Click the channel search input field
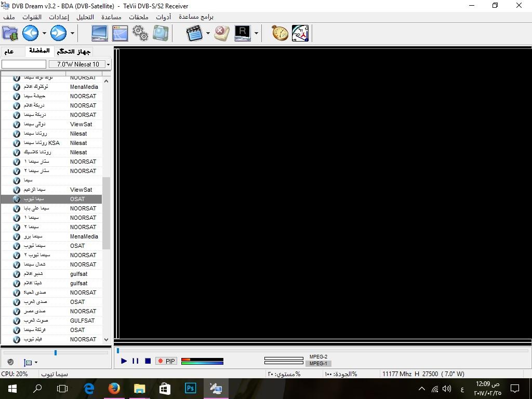 [x=24, y=64]
